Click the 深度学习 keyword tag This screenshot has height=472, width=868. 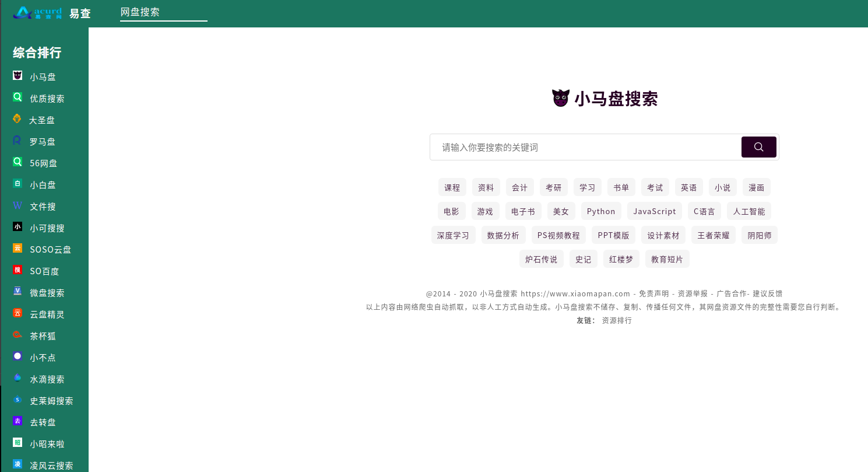(x=454, y=235)
